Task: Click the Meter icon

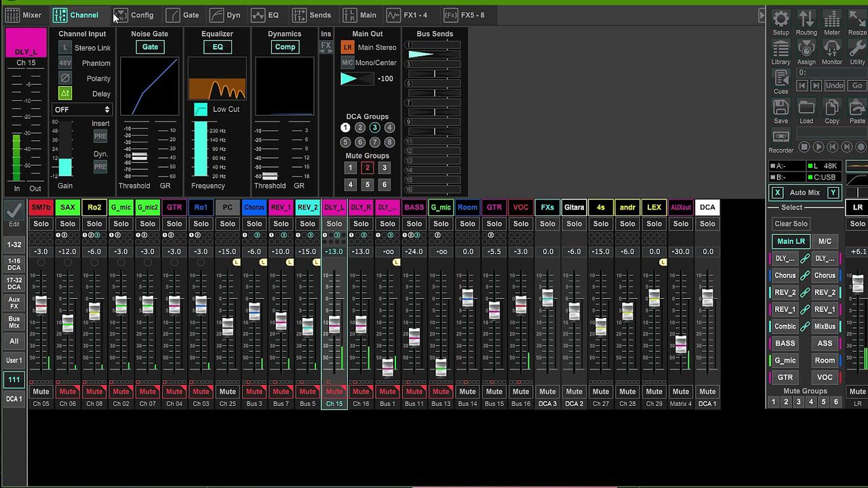Action: [832, 22]
